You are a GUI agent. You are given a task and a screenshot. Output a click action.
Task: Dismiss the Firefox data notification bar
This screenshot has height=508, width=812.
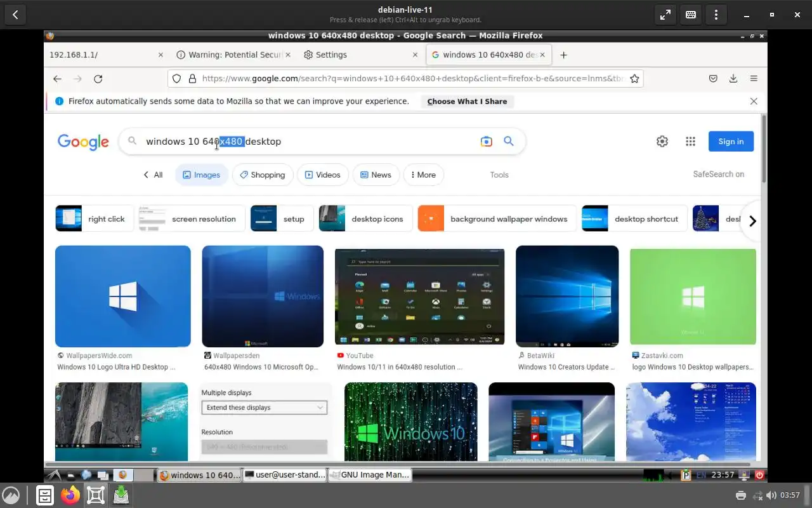point(754,101)
